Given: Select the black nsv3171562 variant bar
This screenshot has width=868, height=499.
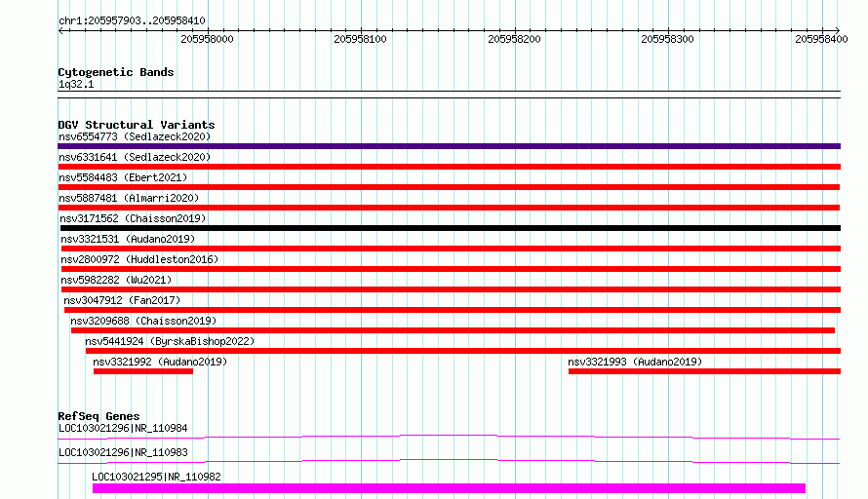Looking at the screenshot, I should [450, 228].
